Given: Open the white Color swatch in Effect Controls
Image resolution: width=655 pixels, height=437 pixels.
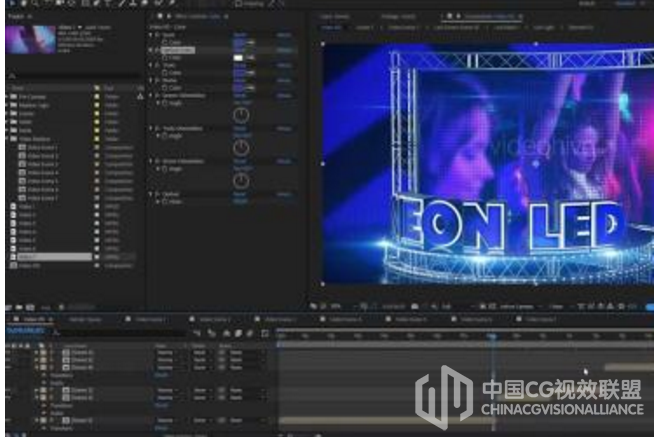Looking at the screenshot, I should point(238,58).
